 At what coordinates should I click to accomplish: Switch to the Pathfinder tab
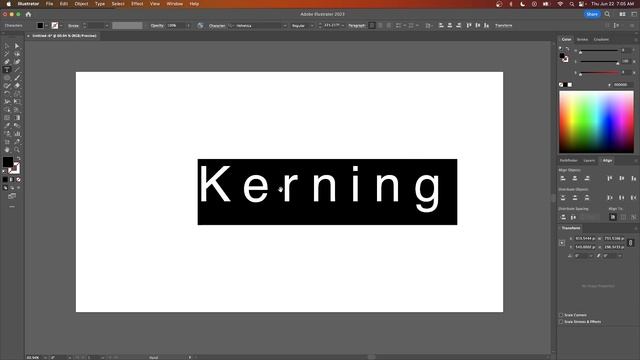click(x=568, y=160)
